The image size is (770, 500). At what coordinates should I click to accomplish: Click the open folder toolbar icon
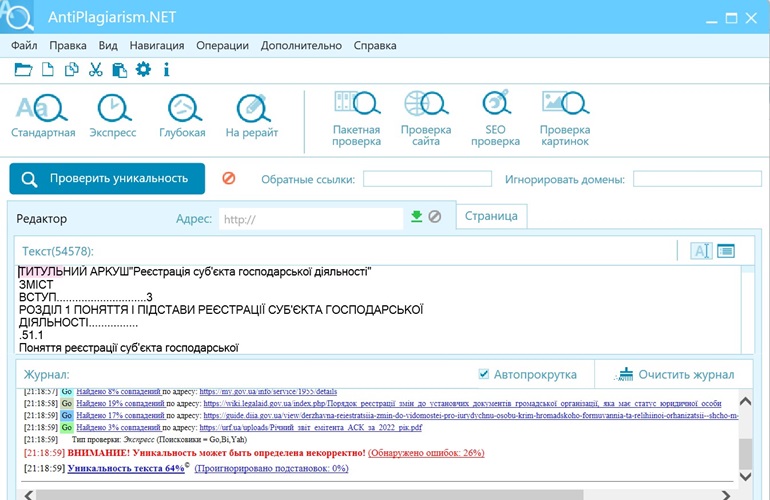[x=23, y=70]
